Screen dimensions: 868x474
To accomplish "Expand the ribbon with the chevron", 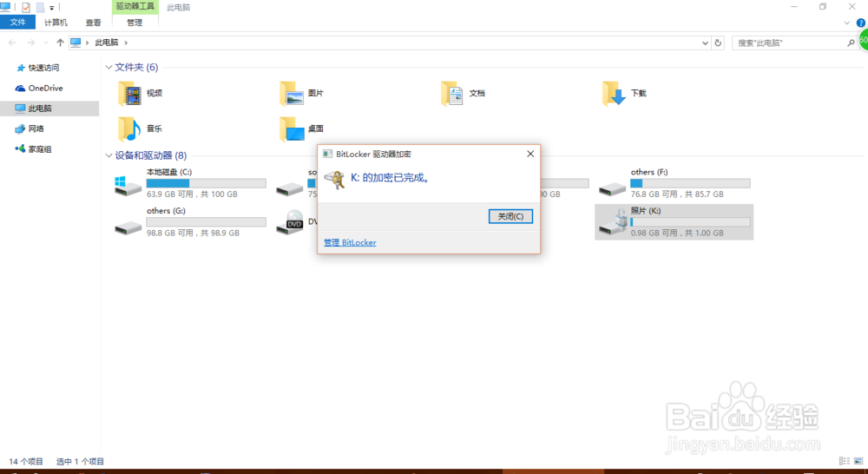I will coord(847,23).
